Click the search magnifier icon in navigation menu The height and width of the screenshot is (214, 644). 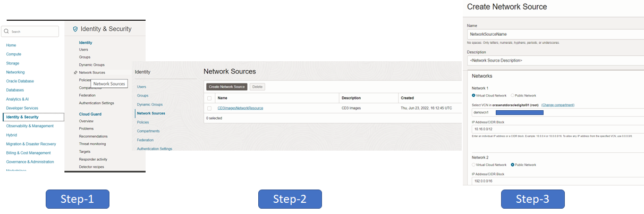(7, 31)
